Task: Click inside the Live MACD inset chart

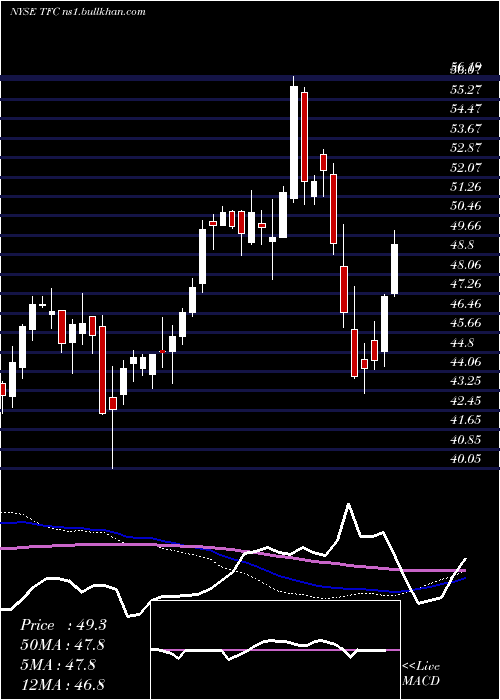Action: click(x=275, y=650)
